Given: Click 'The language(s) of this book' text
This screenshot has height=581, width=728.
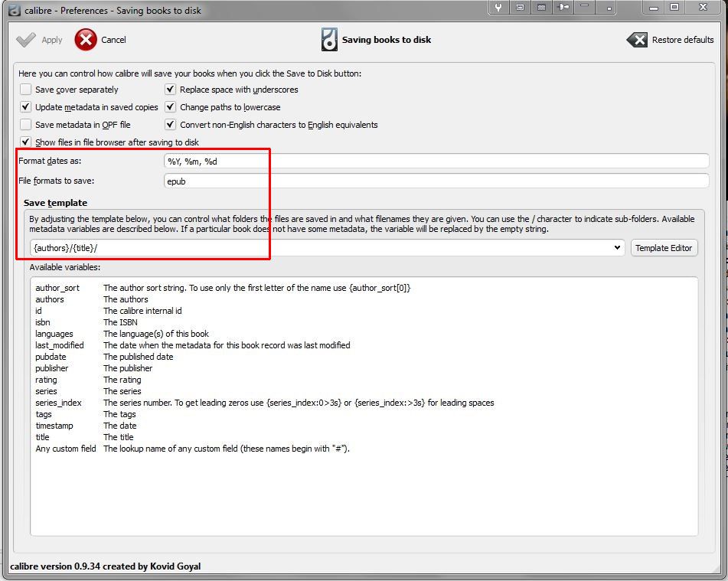Looking at the screenshot, I should coord(156,334).
